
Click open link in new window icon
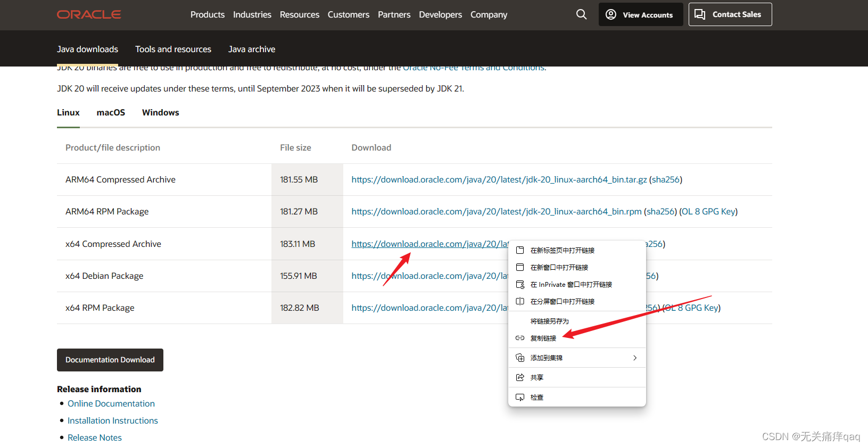[520, 267]
